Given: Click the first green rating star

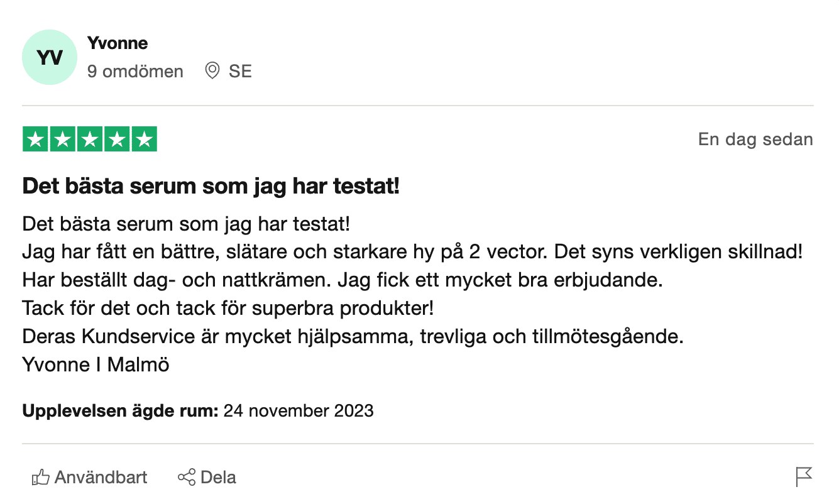Looking at the screenshot, I should [x=35, y=140].
